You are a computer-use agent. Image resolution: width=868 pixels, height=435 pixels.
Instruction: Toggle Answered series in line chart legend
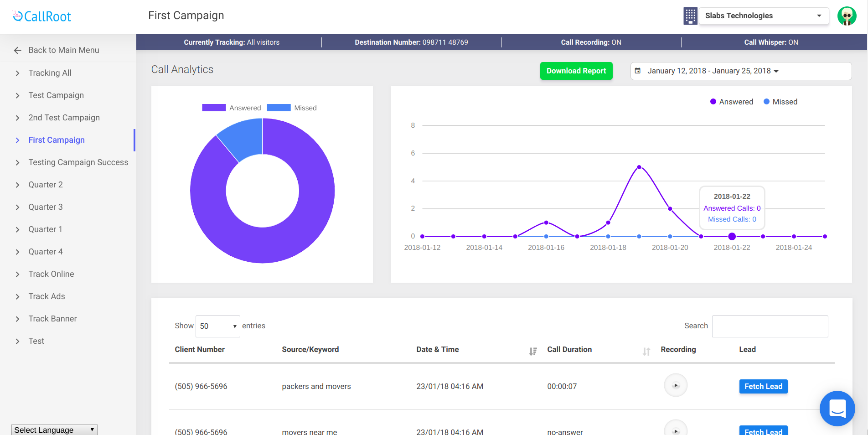pyautogui.click(x=731, y=102)
